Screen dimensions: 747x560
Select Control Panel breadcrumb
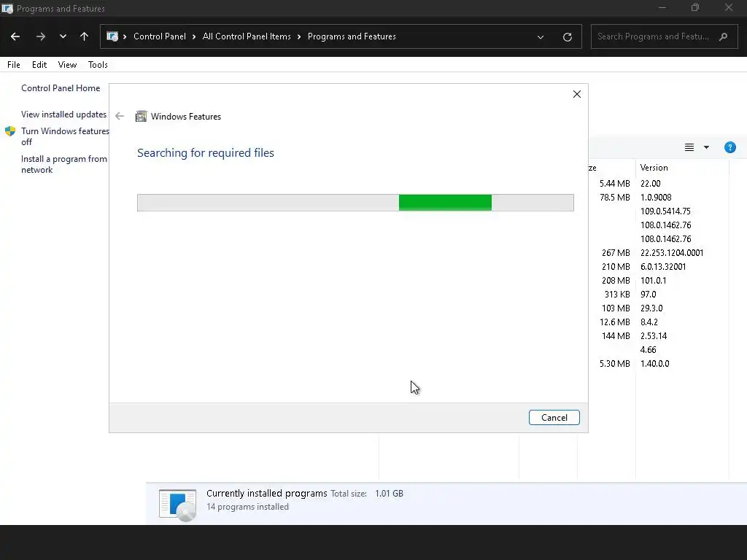coord(160,36)
